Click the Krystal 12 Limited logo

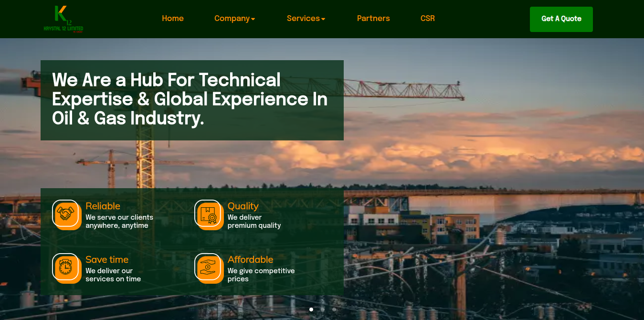pyautogui.click(x=63, y=19)
